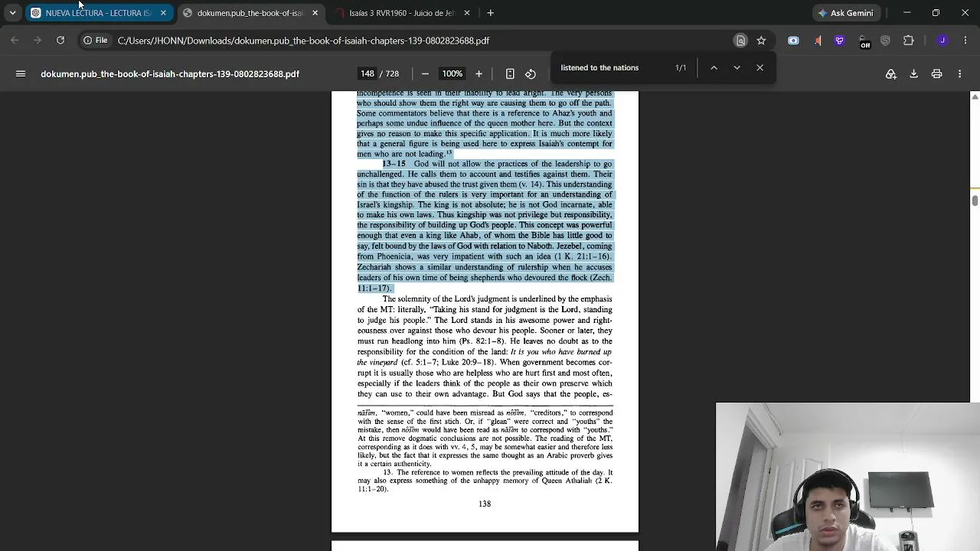
Task: Download the PDF file
Action: (x=913, y=73)
